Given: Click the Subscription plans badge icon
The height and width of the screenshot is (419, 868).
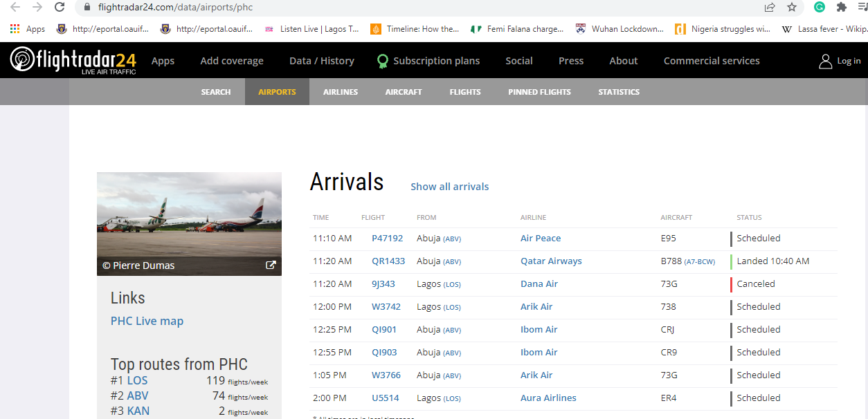Looking at the screenshot, I should (382, 61).
